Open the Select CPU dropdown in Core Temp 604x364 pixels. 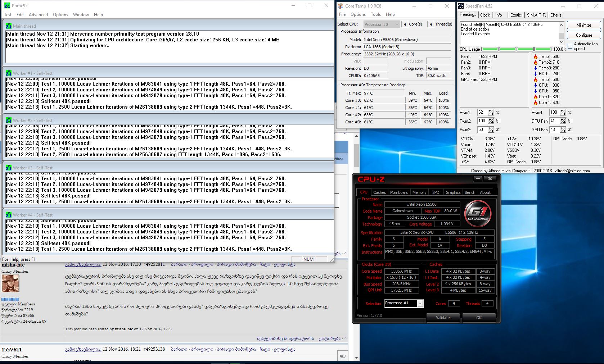381,24
